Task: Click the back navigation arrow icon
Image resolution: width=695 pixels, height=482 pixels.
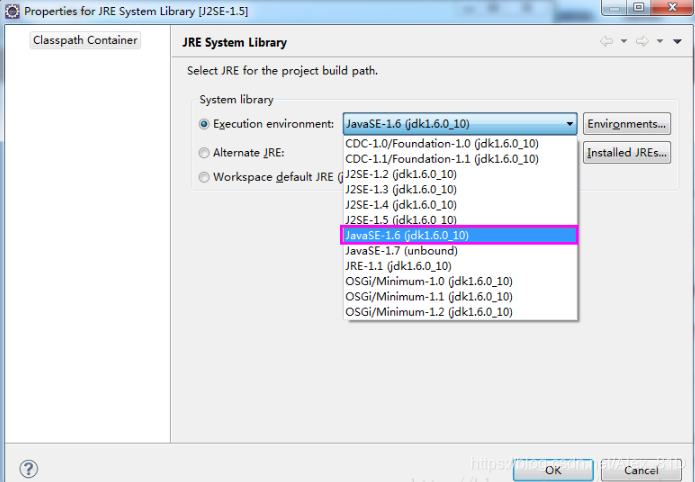Action: click(606, 42)
